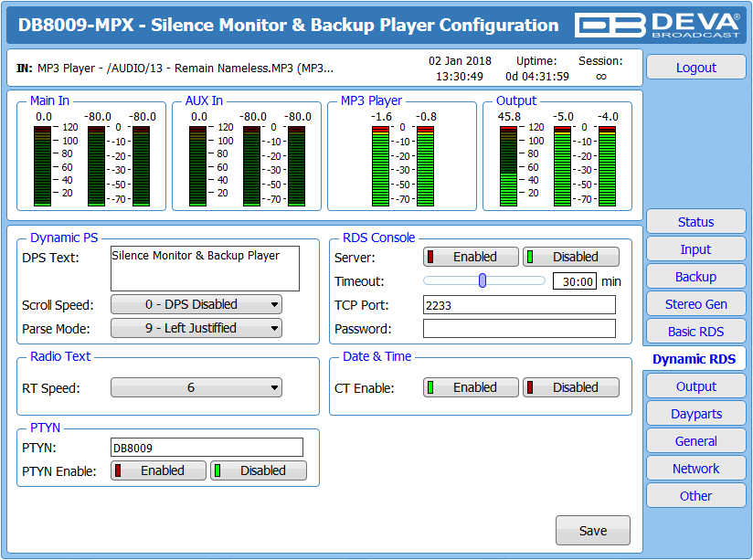Open the Dayparts page
753x560 pixels.
click(x=695, y=414)
